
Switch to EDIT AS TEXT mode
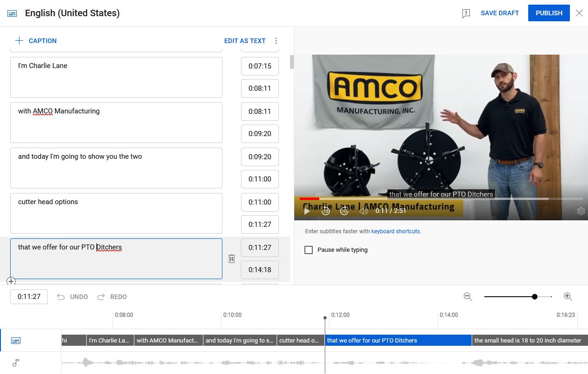(245, 41)
